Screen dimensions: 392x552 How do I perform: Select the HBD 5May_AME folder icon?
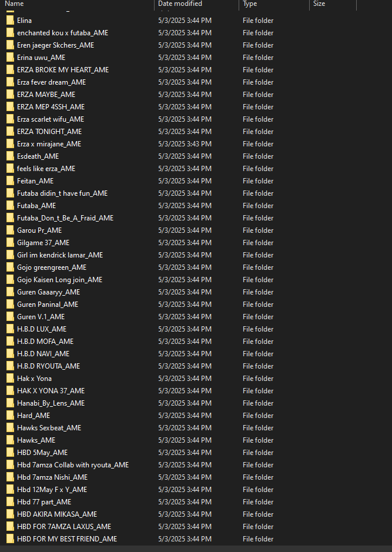tap(10, 453)
